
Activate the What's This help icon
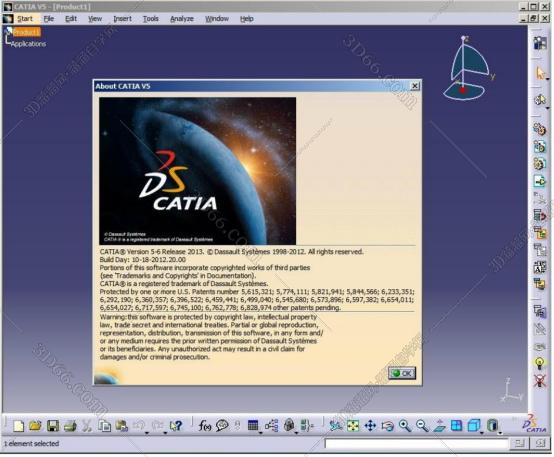click(176, 426)
